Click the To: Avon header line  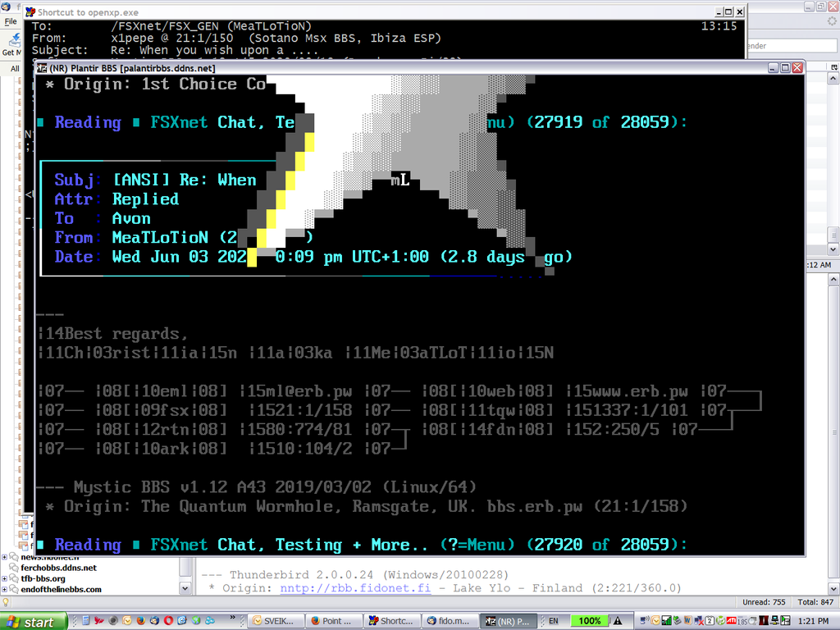pos(103,218)
